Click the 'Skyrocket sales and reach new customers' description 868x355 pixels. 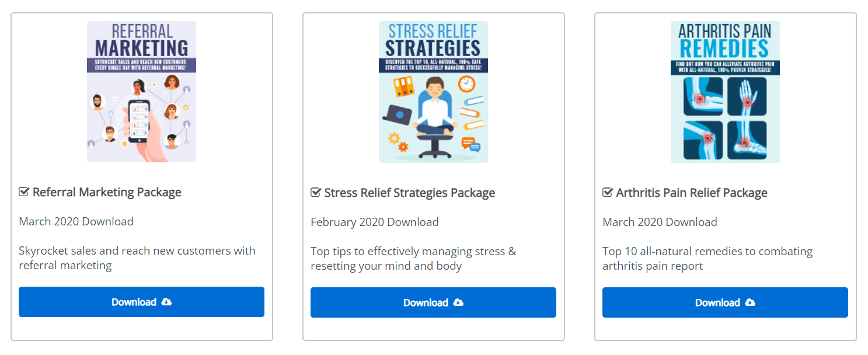137,258
